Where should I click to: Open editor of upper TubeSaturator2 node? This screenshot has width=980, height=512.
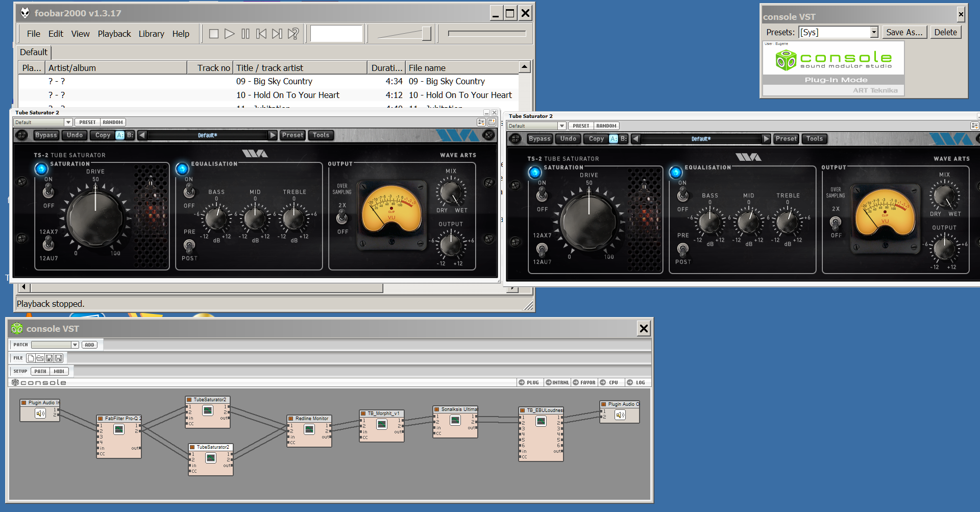click(x=208, y=410)
